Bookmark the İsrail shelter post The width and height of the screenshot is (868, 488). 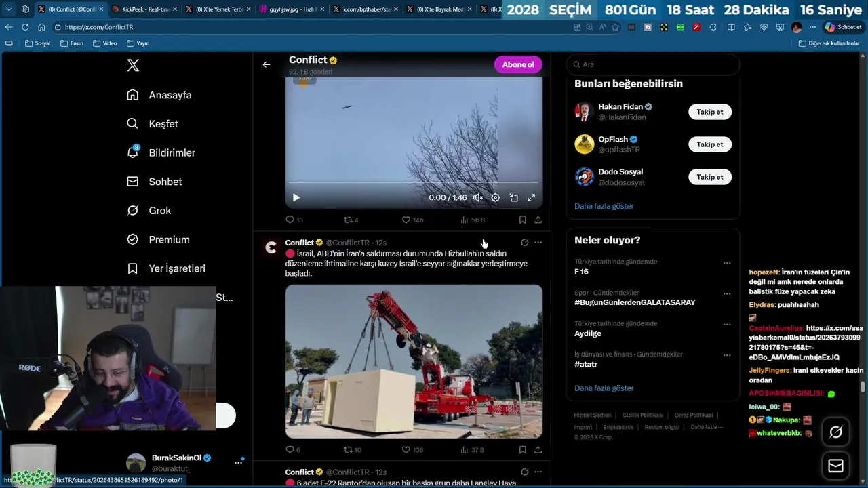[522, 449]
